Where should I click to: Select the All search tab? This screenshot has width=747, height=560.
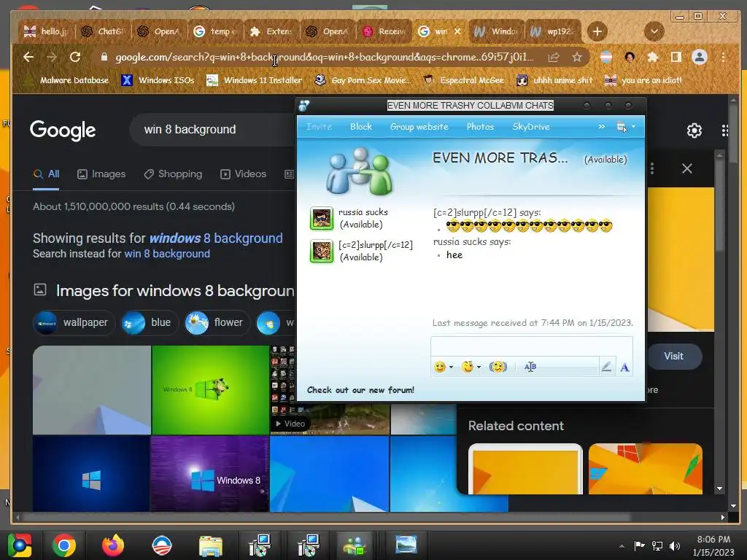(46, 174)
